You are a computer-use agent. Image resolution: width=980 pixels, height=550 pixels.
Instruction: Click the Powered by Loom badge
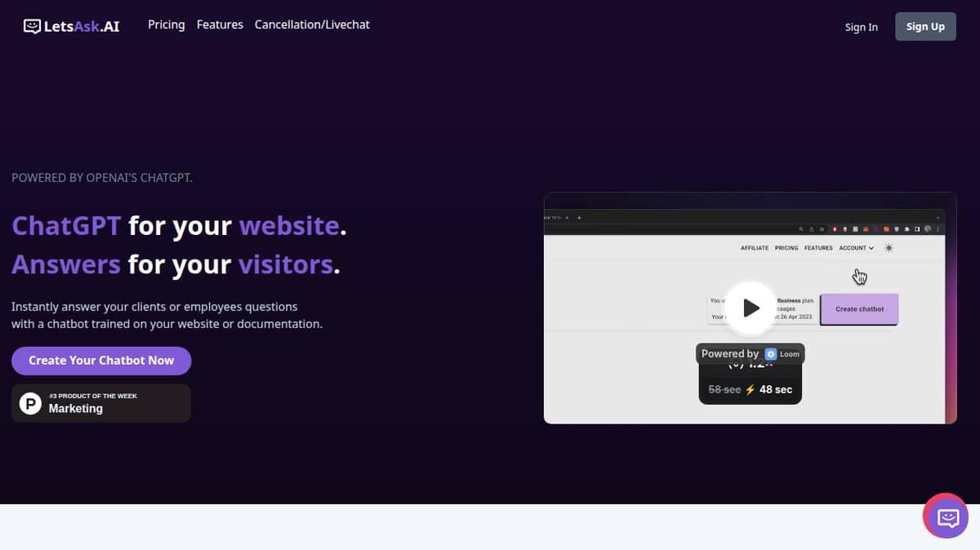[x=751, y=353]
